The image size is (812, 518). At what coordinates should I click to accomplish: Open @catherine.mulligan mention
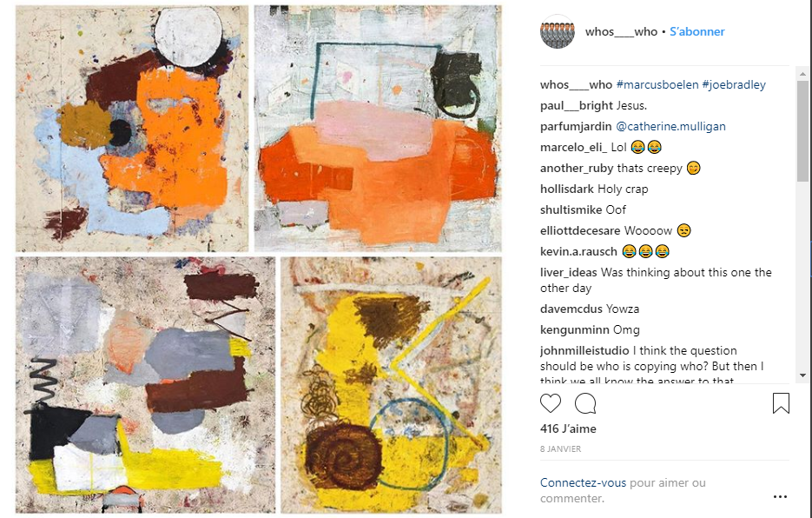click(x=670, y=127)
